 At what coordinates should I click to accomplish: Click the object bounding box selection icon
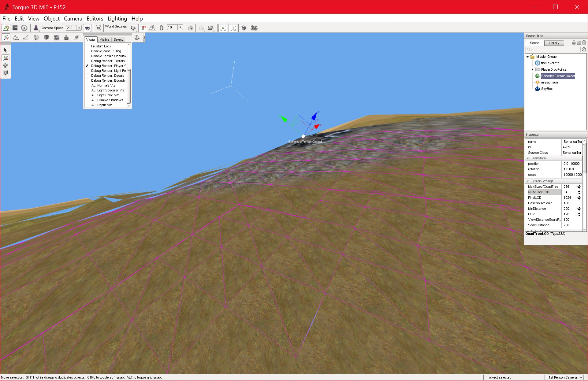point(190,28)
